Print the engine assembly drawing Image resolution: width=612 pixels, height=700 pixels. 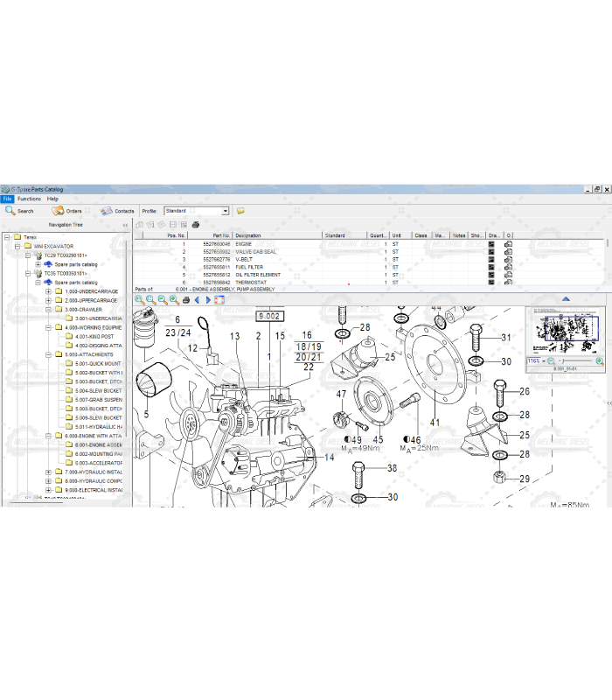(x=185, y=300)
